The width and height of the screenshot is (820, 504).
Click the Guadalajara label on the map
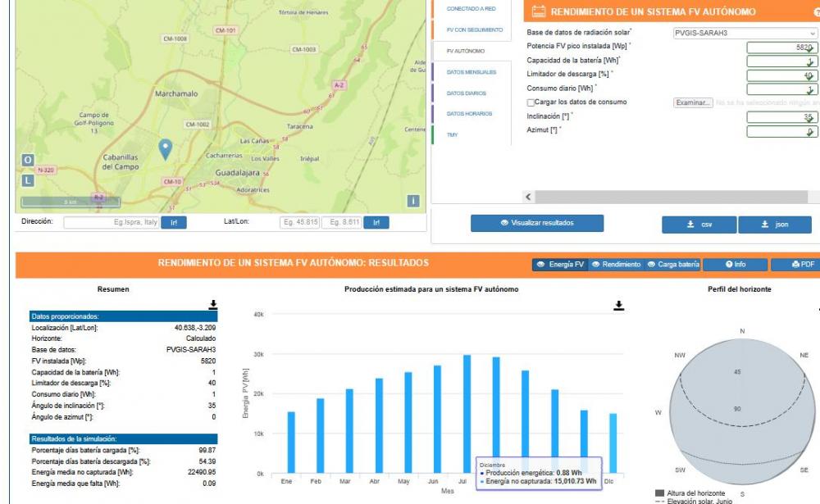coord(238,173)
